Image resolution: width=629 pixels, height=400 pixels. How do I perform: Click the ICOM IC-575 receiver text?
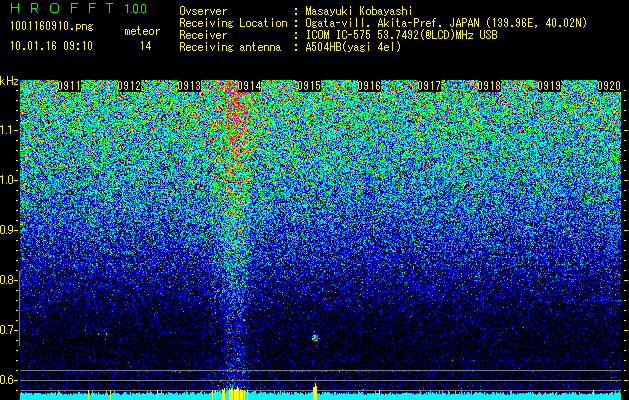pyautogui.click(x=401, y=35)
